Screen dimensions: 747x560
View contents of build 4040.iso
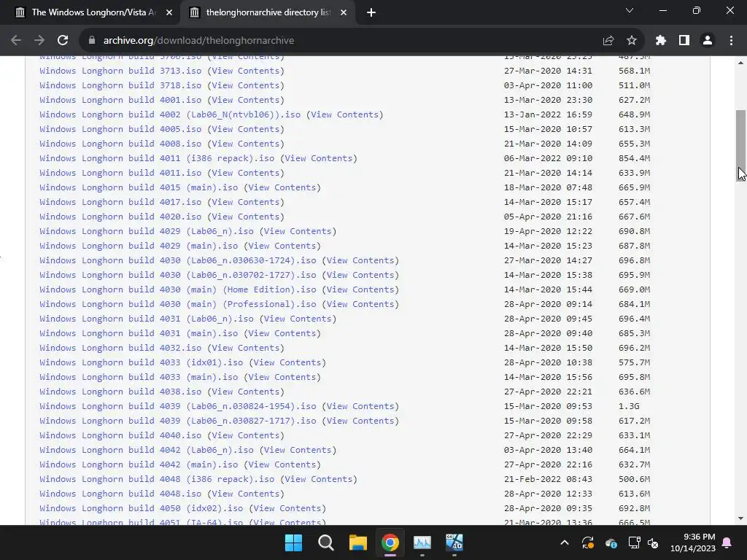[245, 436]
